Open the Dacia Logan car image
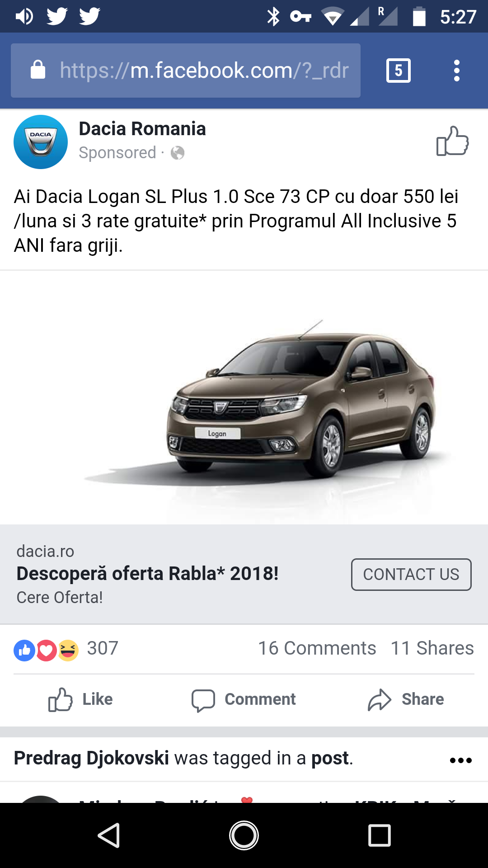This screenshot has height=868, width=488. [244, 398]
